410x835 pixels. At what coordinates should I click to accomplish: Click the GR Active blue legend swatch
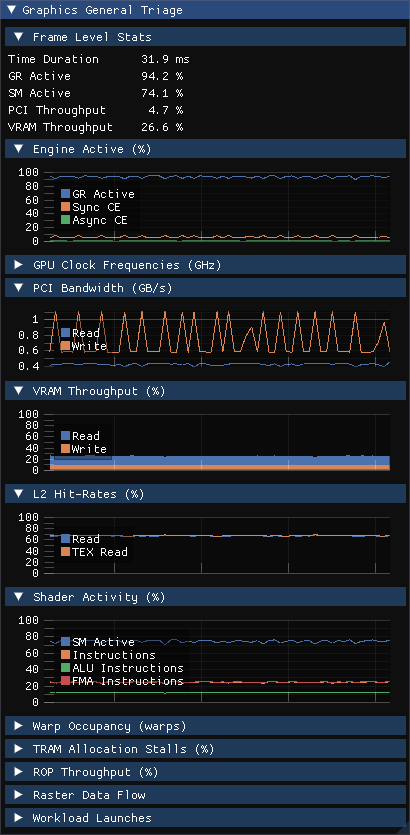coord(66,194)
